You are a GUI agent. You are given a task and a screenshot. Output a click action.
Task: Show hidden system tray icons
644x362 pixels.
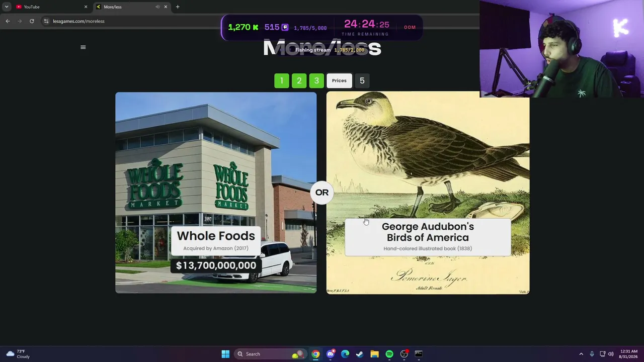[x=581, y=354]
